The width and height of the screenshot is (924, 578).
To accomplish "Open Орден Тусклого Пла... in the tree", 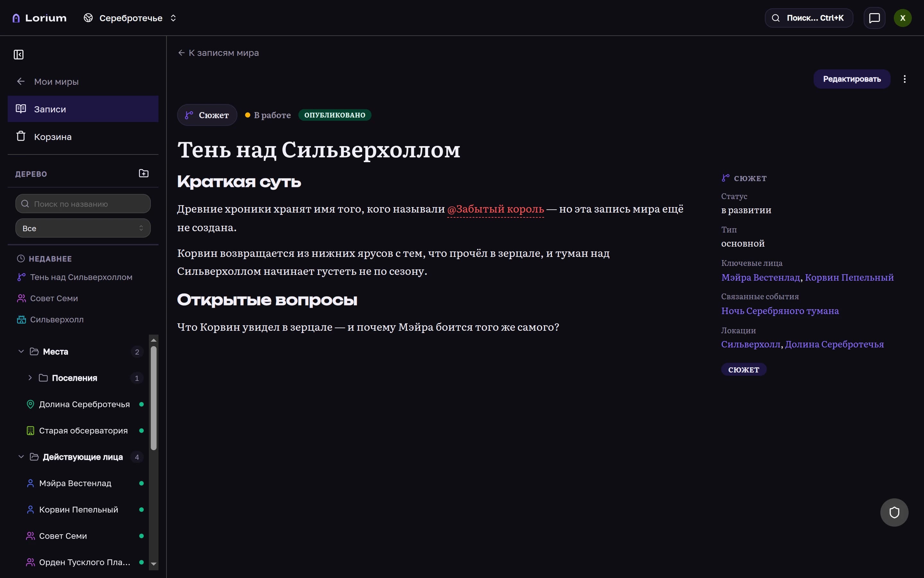I will click(84, 562).
